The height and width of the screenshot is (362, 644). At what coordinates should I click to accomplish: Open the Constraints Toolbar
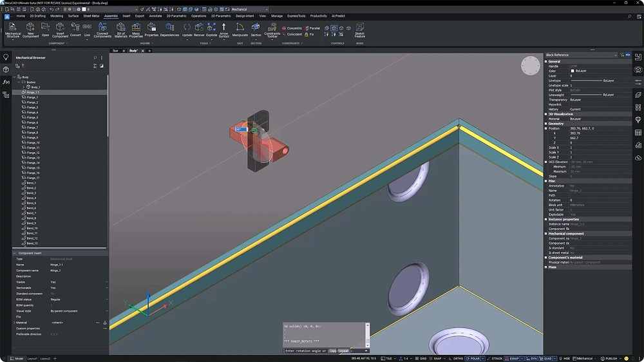point(272,30)
